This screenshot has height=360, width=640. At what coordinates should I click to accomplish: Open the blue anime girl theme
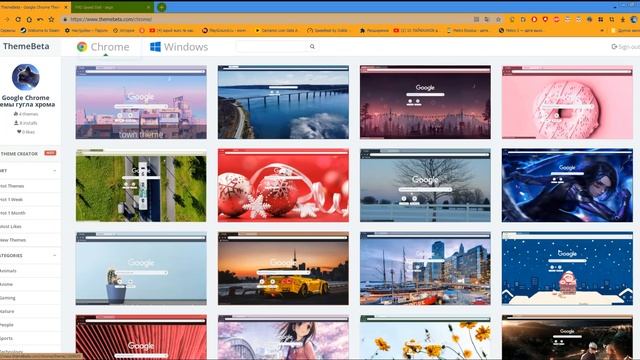click(567, 185)
